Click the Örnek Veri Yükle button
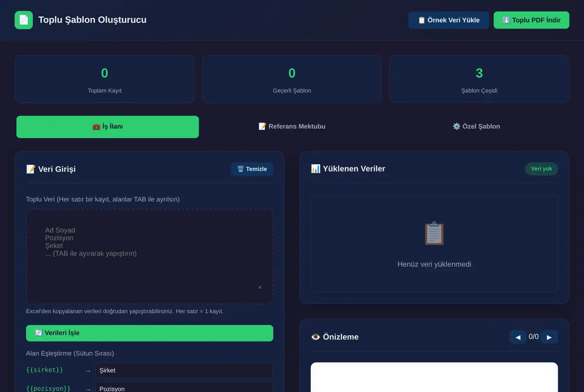This screenshot has height=392, width=584. click(449, 20)
